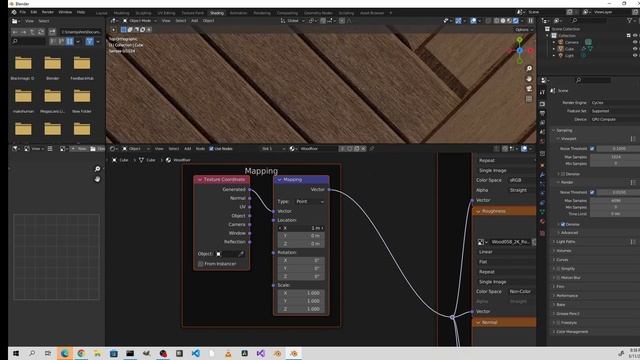Select rendered viewport shading mode
The width and height of the screenshot is (640, 360).
point(516,20)
